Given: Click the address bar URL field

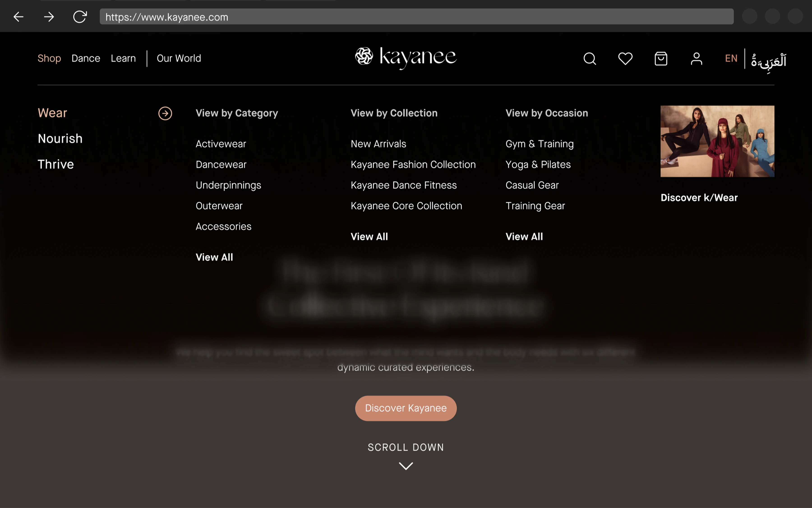Looking at the screenshot, I should click(x=370, y=17).
